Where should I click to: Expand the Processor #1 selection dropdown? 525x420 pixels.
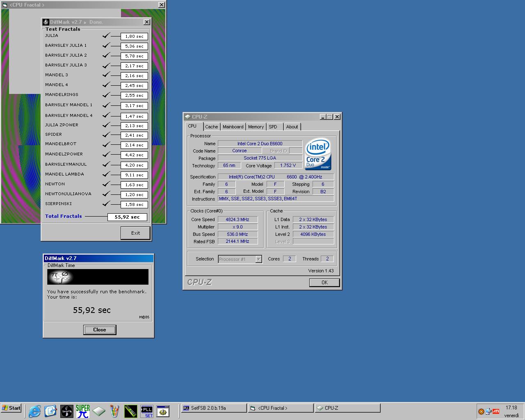click(x=258, y=259)
